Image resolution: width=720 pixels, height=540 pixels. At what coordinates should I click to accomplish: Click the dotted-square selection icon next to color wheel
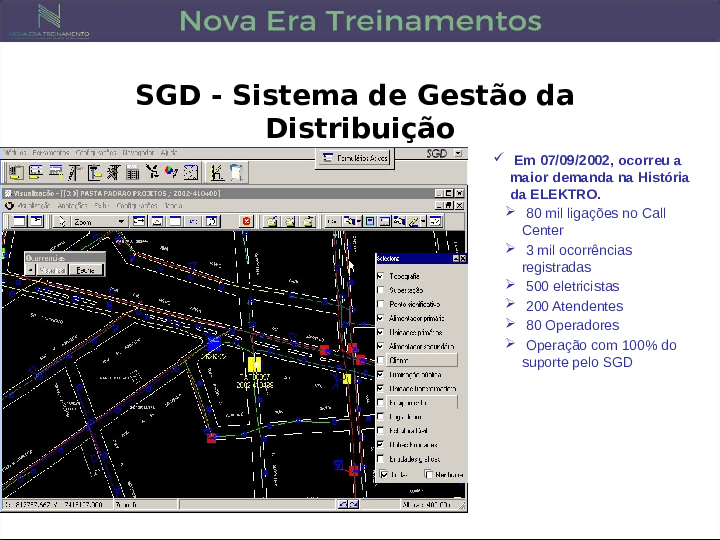(x=191, y=172)
